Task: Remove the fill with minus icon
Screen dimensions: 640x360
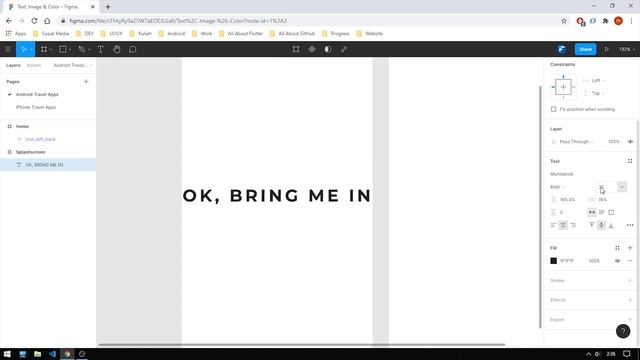Action: (x=630, y=261)
